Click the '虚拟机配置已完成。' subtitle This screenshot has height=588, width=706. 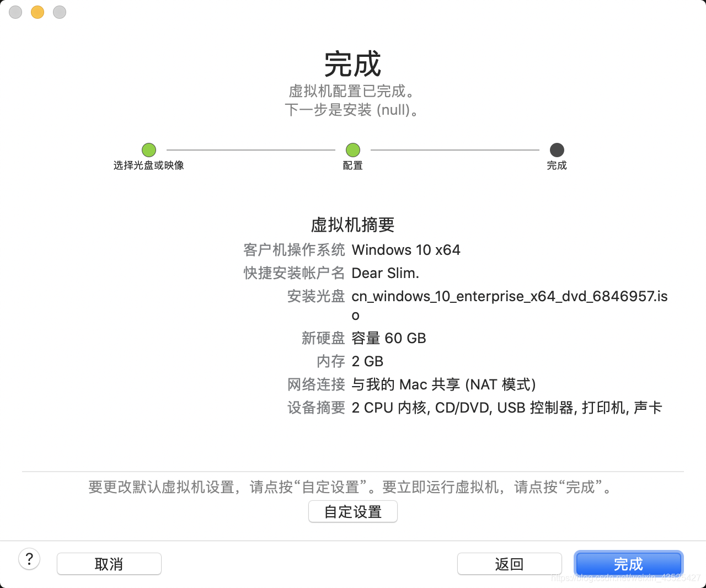(x=353, y=91)
